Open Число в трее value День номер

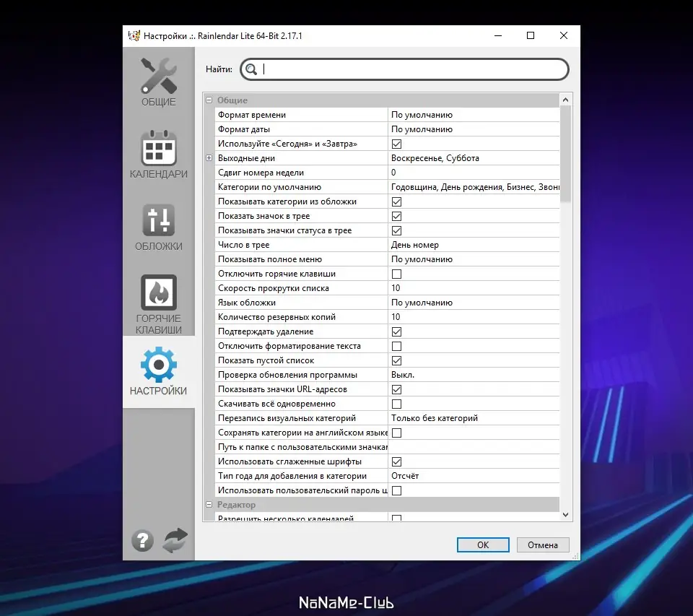point(474,245)
